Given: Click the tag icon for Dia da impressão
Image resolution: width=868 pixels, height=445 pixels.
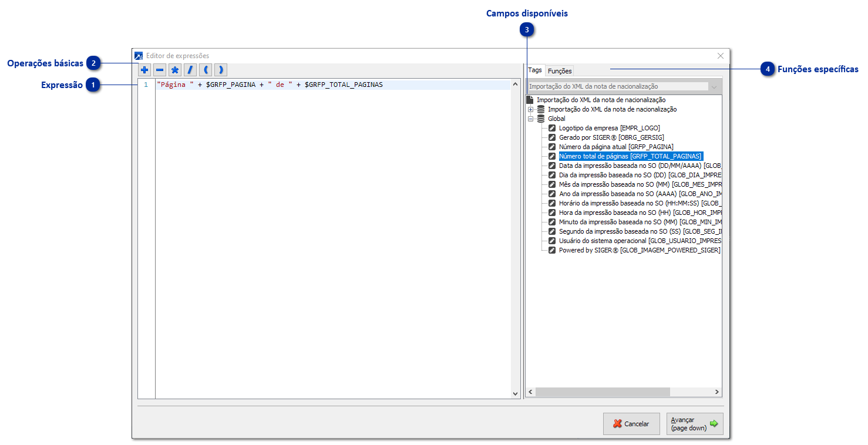Looking at the screenshot, I should click(x=552, y=175).
